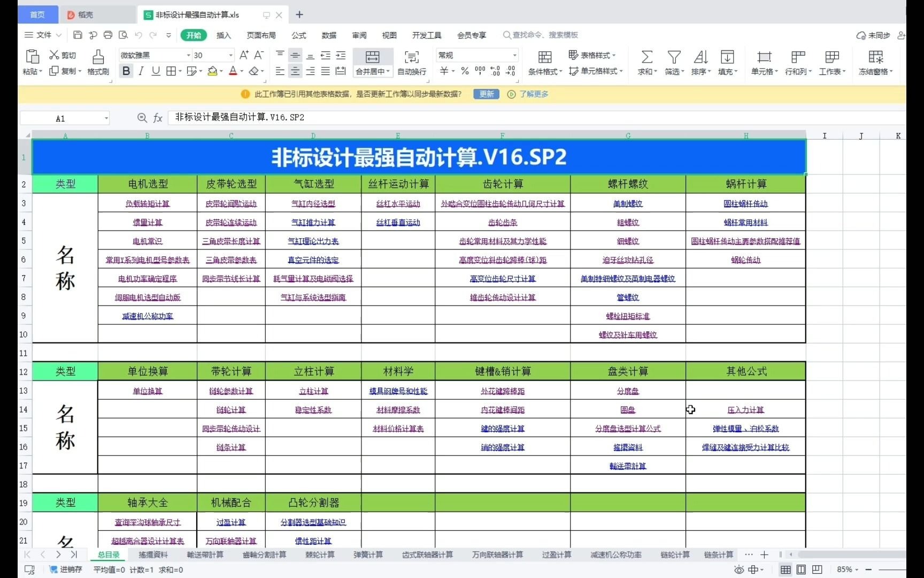This screenshot has width=924, height=578.
Task: Click the Undo arrow icon
Action: [x=138, y=35]
